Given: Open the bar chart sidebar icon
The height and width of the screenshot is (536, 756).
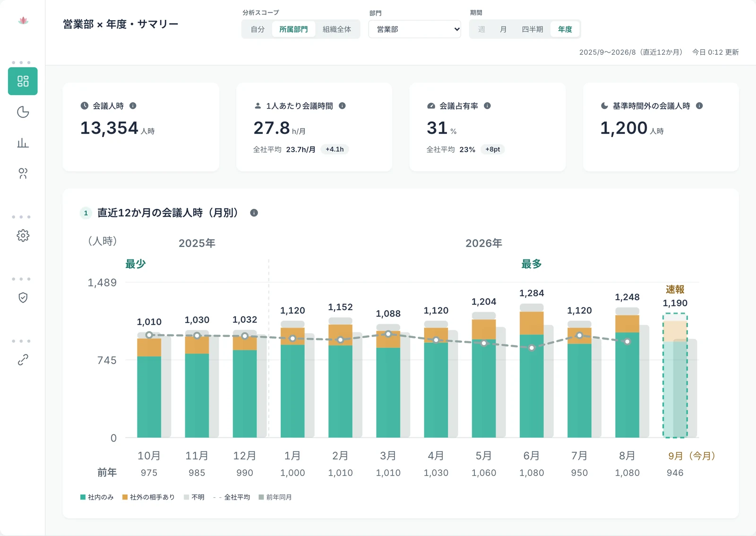Looking at the screenshot, I should (x=23, y=143).
